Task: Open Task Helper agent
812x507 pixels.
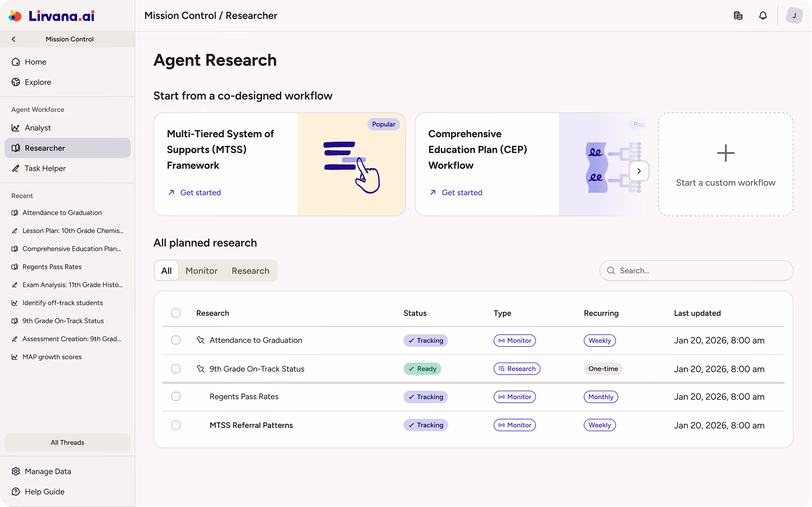Action: coord(67,168)
